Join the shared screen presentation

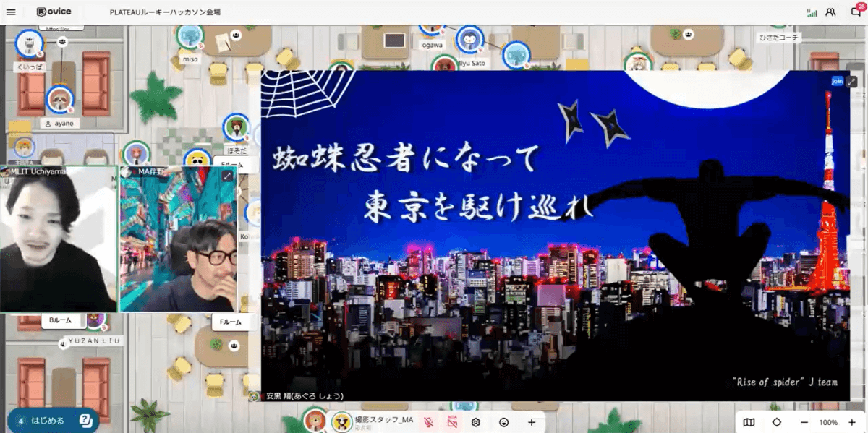click(x=838, y=81)
